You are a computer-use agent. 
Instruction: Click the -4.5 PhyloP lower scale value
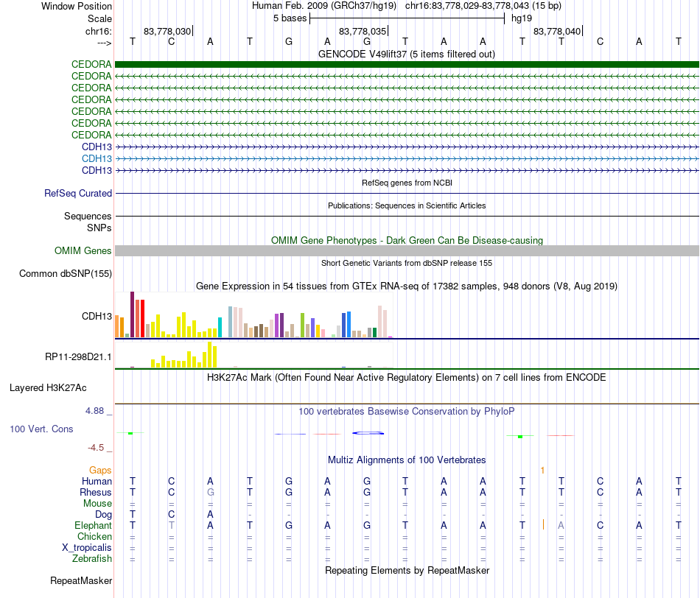coord(96,448)
